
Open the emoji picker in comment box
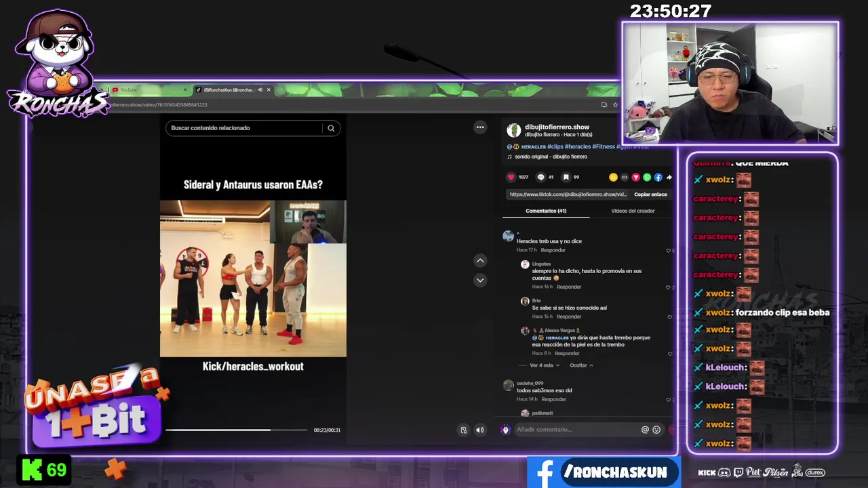click(656, 430)
